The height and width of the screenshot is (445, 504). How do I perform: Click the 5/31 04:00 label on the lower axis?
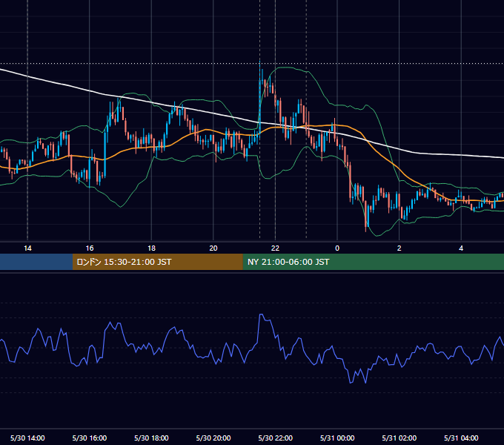(x=461, y=438)
